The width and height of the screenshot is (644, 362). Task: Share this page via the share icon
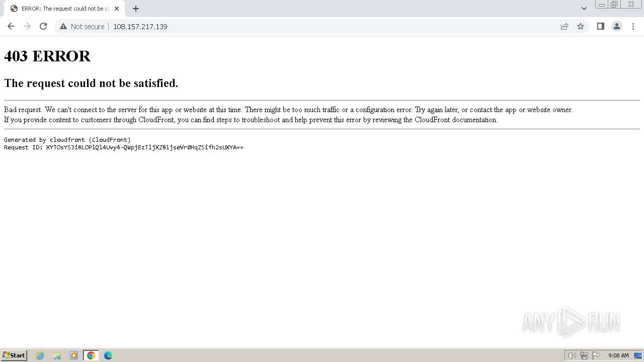click(565, 26)
